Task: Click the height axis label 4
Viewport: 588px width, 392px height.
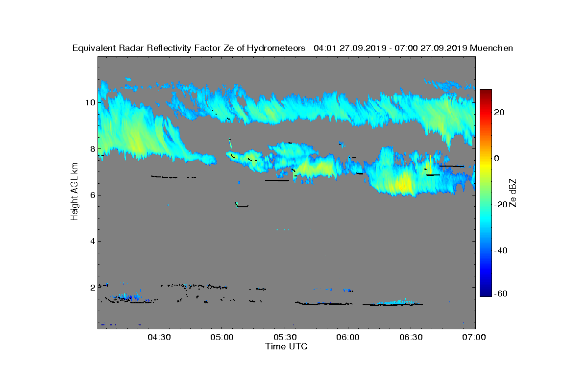Action: pos(92,241)
